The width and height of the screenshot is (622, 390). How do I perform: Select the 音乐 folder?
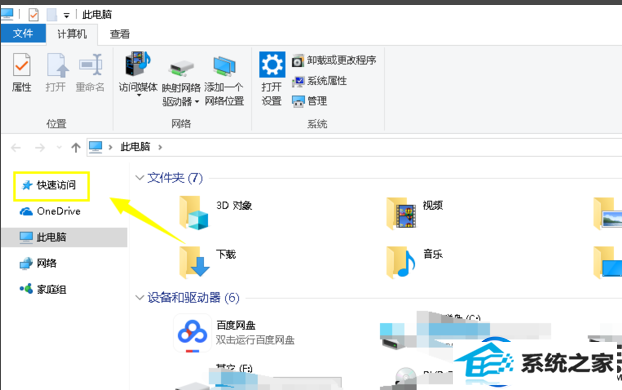click(415, 261)
